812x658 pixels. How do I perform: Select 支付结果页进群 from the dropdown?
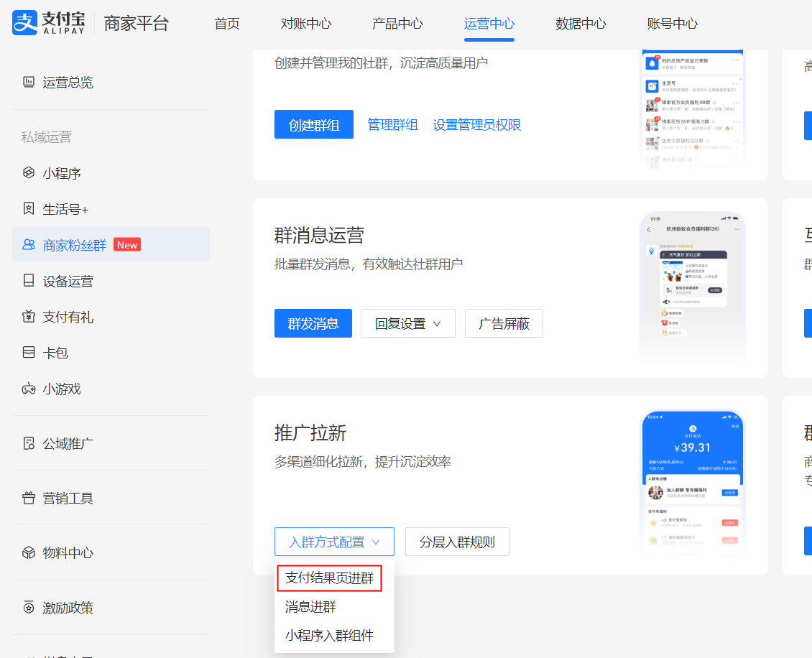point(329,578)
